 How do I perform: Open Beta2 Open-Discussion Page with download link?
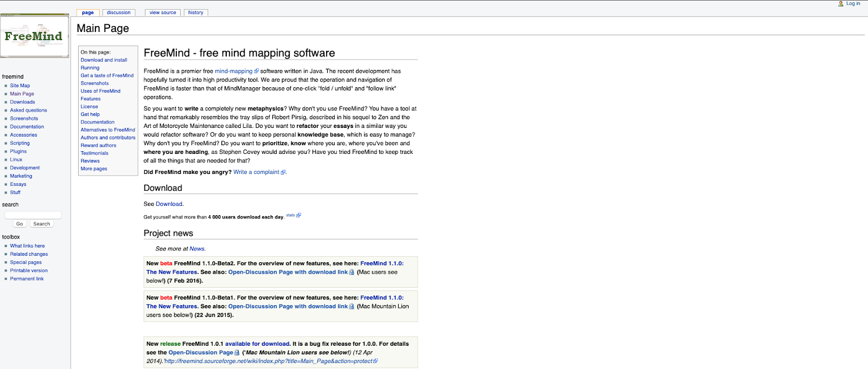pos(288,272)
